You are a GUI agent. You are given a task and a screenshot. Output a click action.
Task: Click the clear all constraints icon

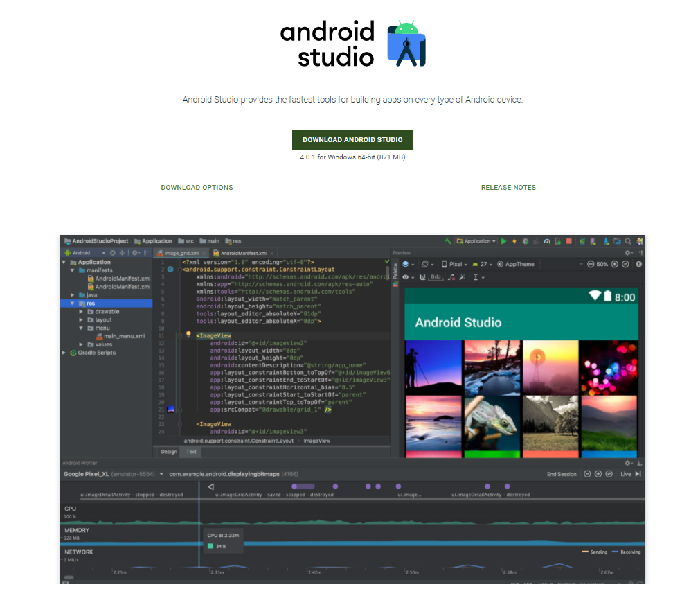coord(452,277)
